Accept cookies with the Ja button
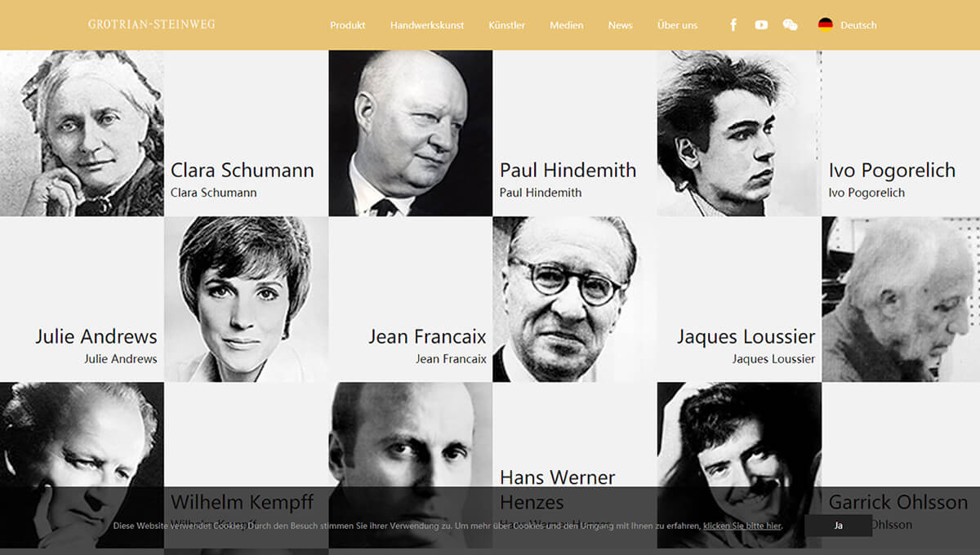 tap(838, 526)
